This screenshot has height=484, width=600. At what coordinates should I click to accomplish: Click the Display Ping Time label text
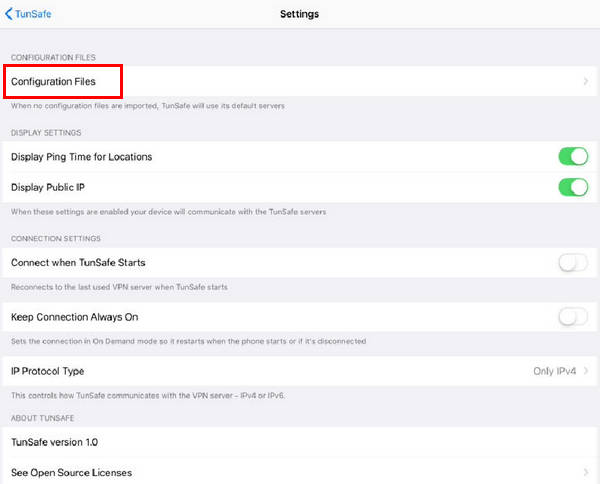pyautogui.click(x=81, y=157)
